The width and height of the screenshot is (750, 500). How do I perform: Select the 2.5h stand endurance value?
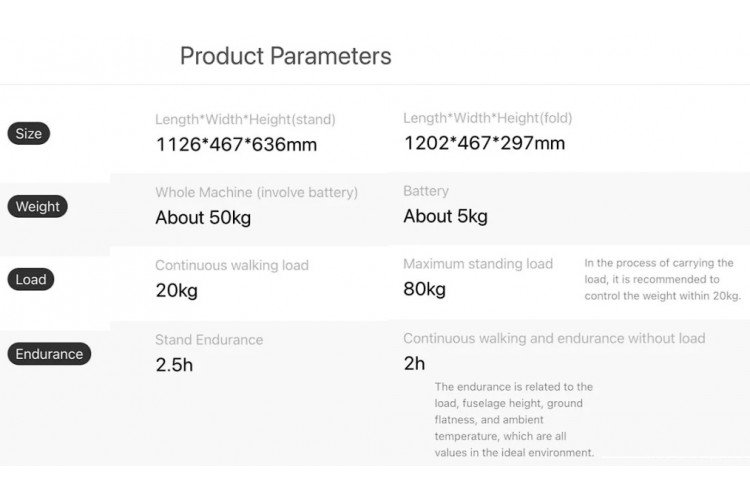tap(174, 365)
